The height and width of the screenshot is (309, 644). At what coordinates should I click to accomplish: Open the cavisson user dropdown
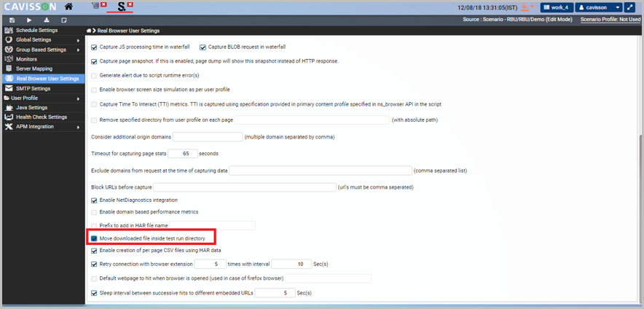coord(598,7)
